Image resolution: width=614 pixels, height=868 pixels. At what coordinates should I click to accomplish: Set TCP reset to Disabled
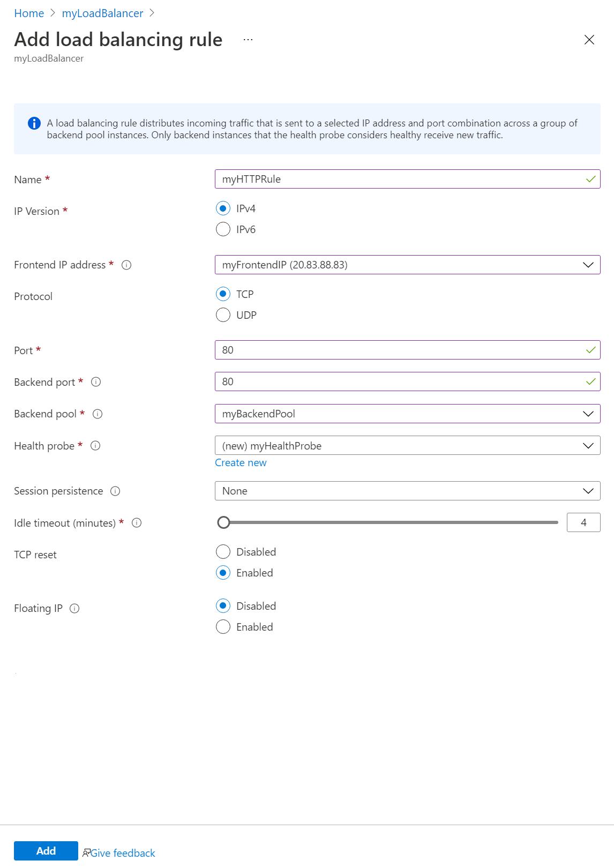point(223,552)
